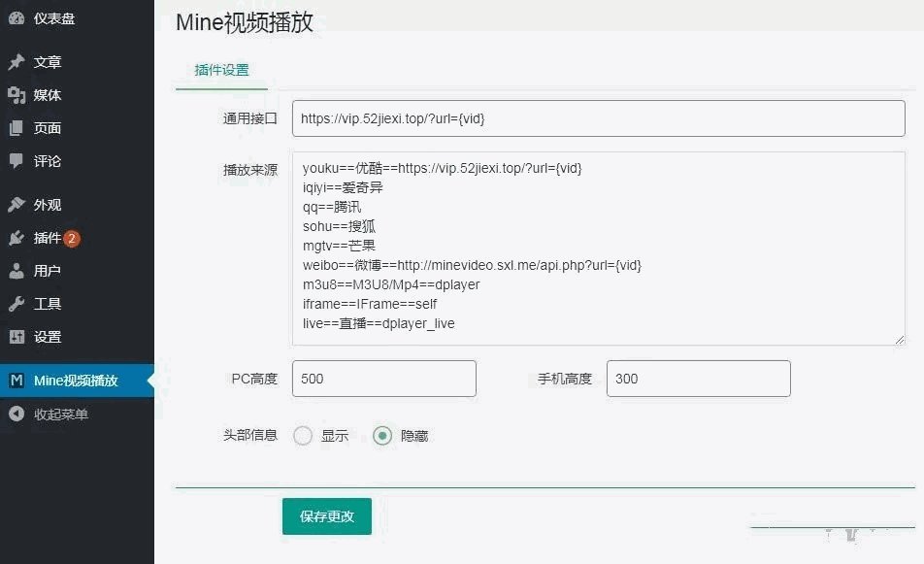Click the 工具 wrench icon

click(16, 304)
